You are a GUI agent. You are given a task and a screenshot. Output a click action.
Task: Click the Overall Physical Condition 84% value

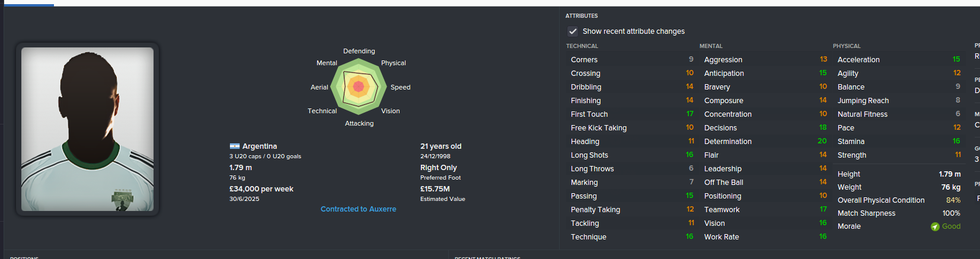click(x=953, y=200)
